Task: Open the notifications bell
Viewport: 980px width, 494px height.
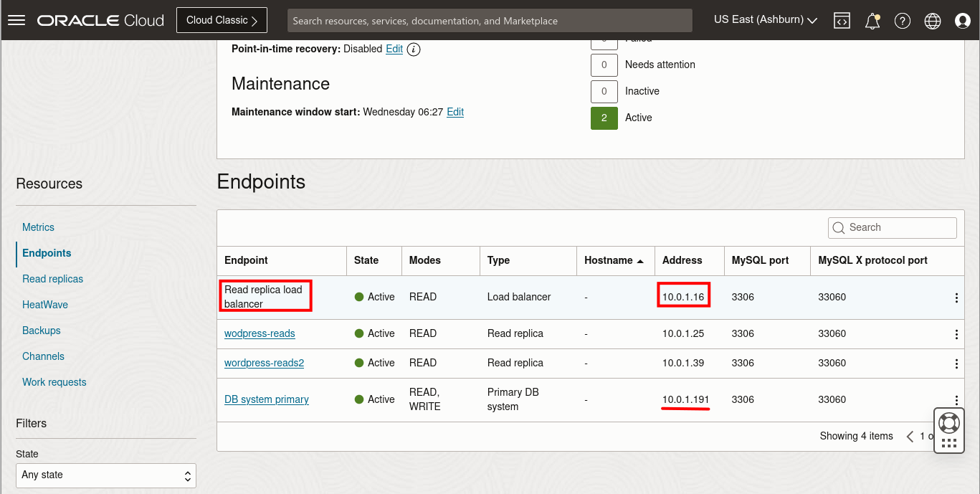Action: pyautogui.click(x=872, y=20)
